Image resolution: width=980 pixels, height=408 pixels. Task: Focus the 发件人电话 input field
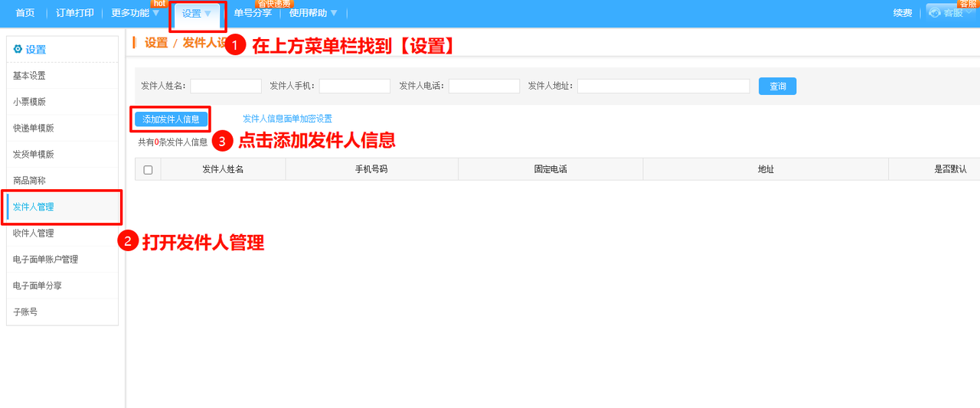pos(484,86)
